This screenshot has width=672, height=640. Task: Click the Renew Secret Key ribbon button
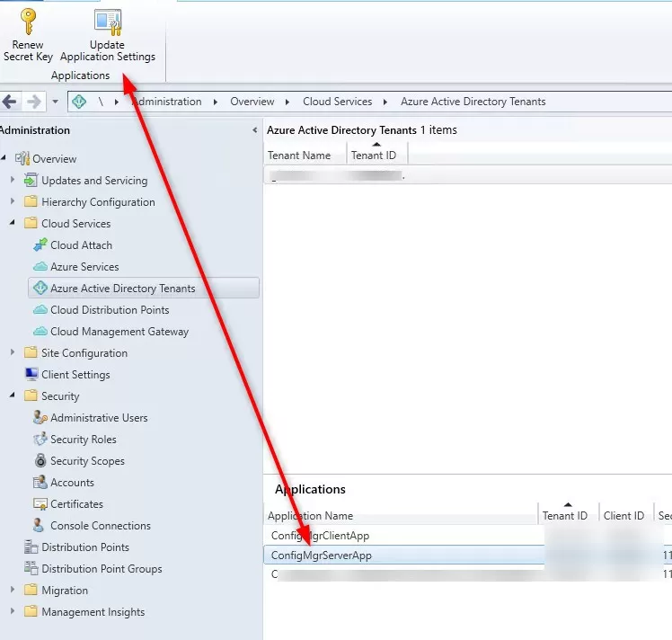[28, 36]
